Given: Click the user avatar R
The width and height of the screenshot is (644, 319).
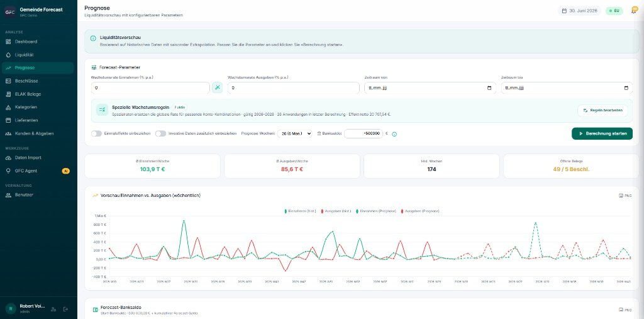Looking at the screenshot, I should tap(10, 309).
